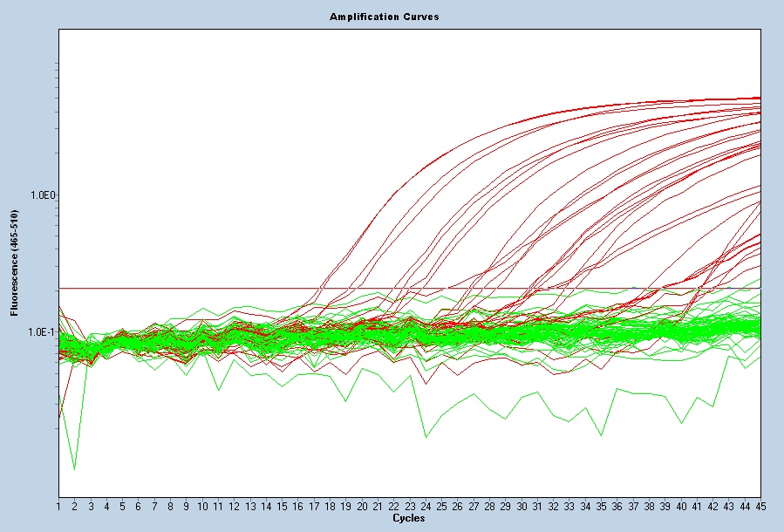Click cycle number 45 on the x-axis
Screen dimensions: 784x532
click(760, 507)
